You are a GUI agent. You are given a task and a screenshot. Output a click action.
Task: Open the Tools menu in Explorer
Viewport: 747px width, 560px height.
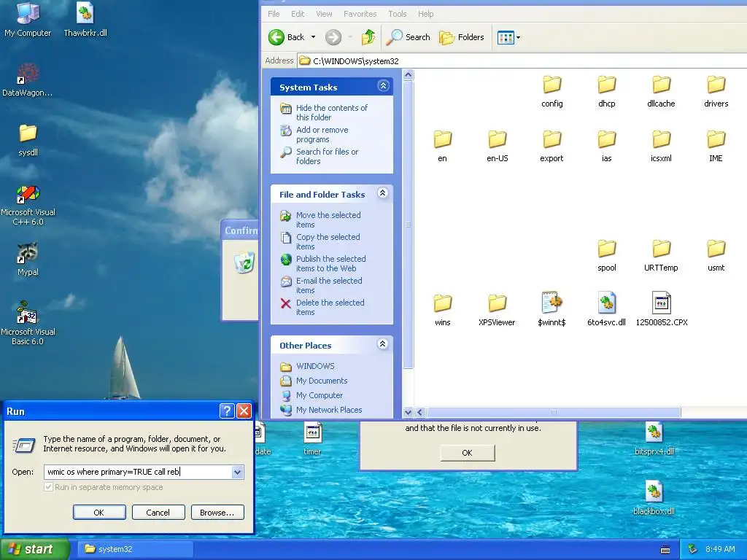pyautogui.click(x=398, y=14)
